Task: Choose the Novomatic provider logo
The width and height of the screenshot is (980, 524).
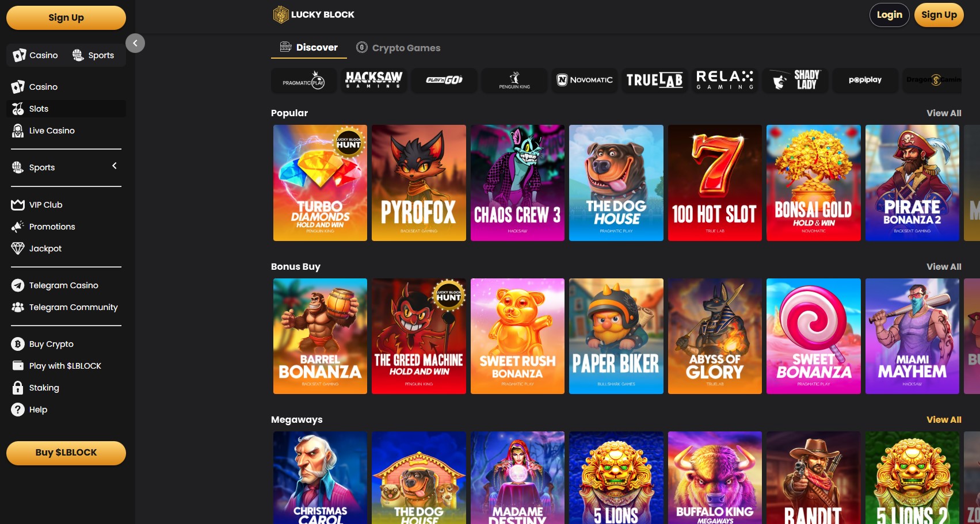Action: tap(585, 81)
